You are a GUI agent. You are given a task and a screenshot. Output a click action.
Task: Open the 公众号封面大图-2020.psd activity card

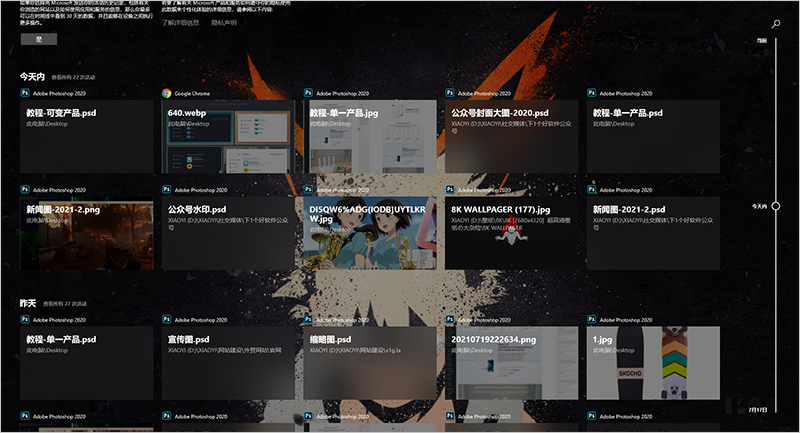[511, 137]
